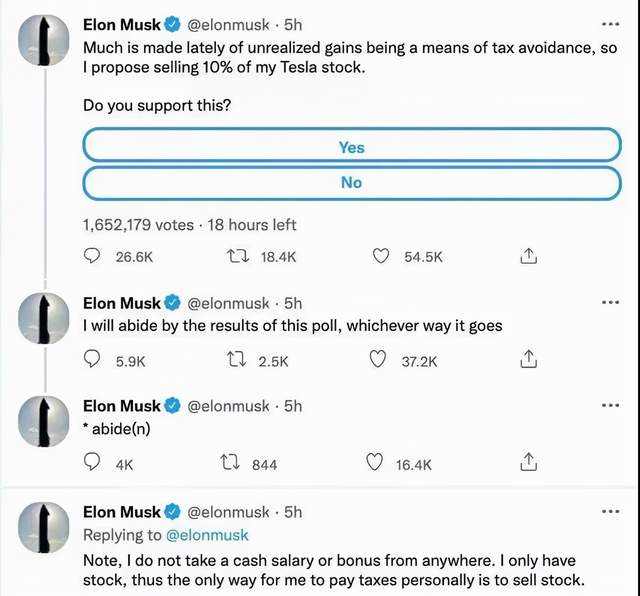
Task: Open more options on '* abide(n)' tweet
Action: pyautogui.click(x=609, y=406)
